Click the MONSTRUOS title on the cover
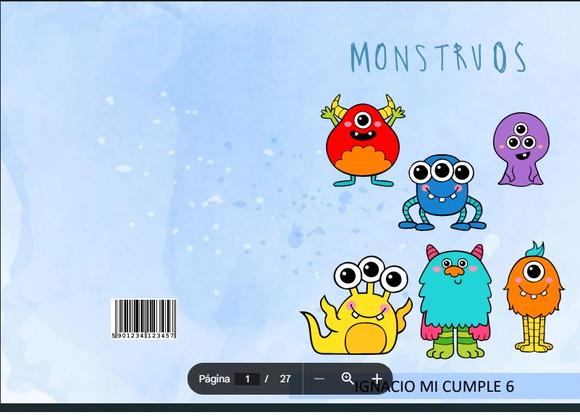 tap(438, 57)
